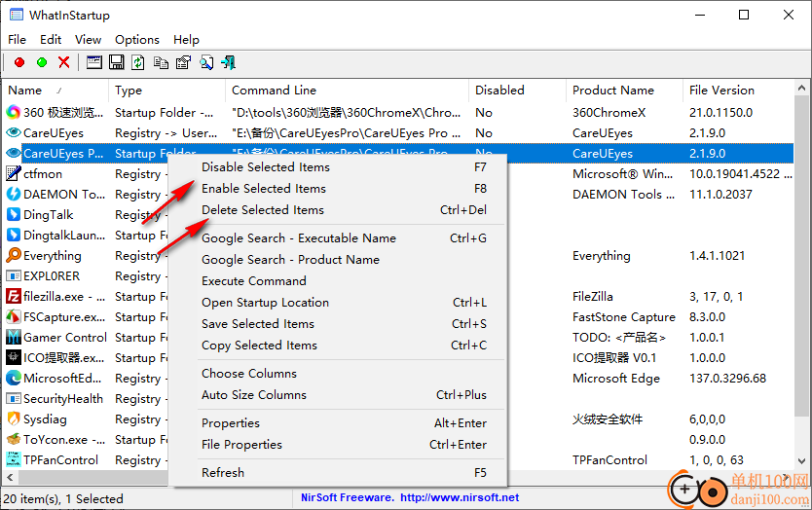The width and height of the screenshot is (812, 510).
Task: Click product name FastStone Capture
Action: pyautogui.click(x=624, y=317)
